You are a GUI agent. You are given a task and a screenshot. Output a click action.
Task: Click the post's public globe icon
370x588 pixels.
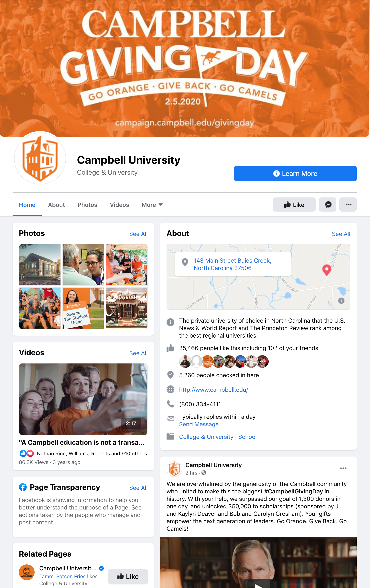point(204,473)
